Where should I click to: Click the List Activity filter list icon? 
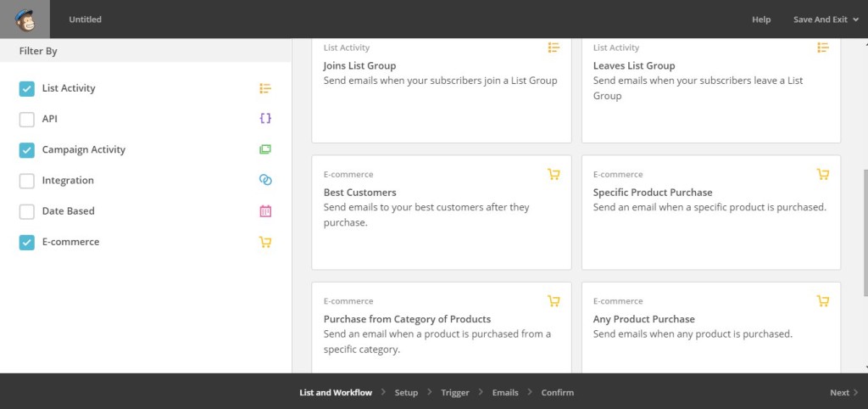pyautogui.click(x=265, y=88)
